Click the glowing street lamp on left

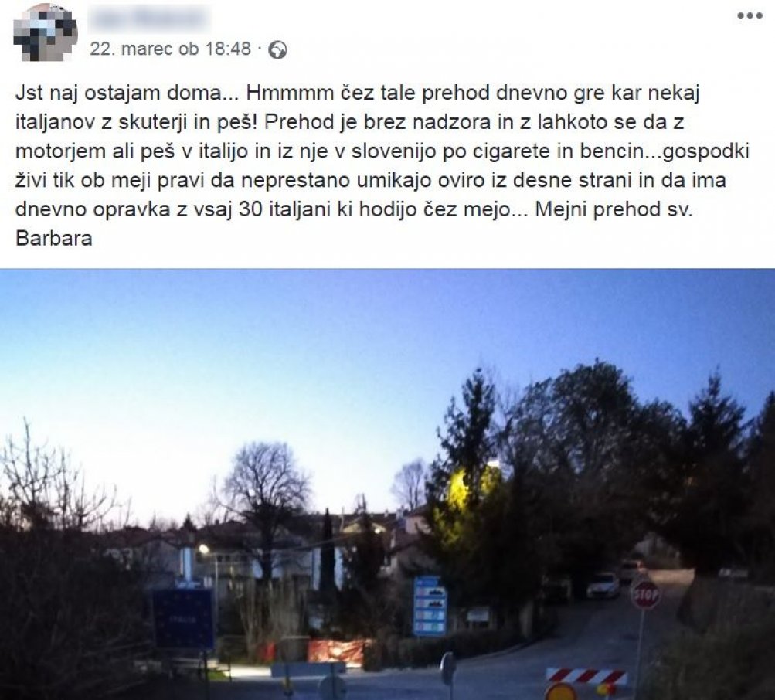click(202, 549)
